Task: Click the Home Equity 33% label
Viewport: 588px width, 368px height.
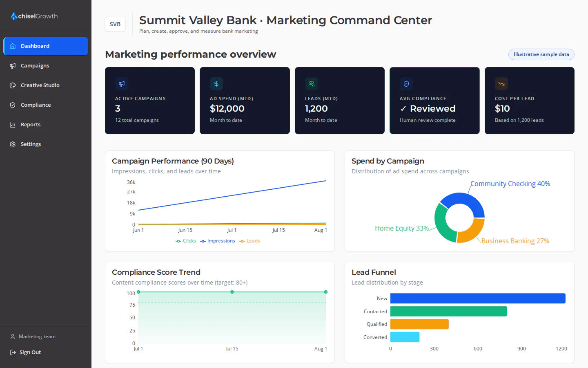Action: click(x=402, y=228)
